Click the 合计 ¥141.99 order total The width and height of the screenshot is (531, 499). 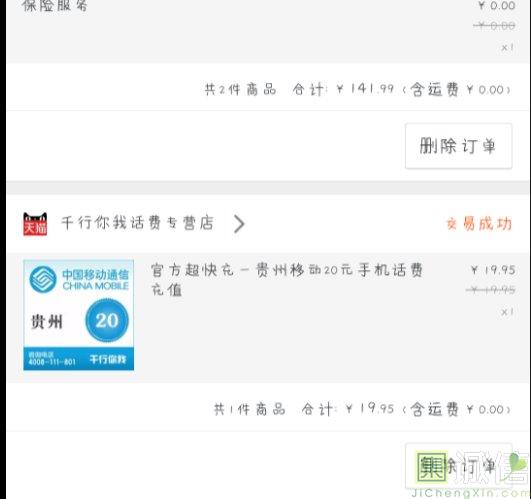point(343,89)
